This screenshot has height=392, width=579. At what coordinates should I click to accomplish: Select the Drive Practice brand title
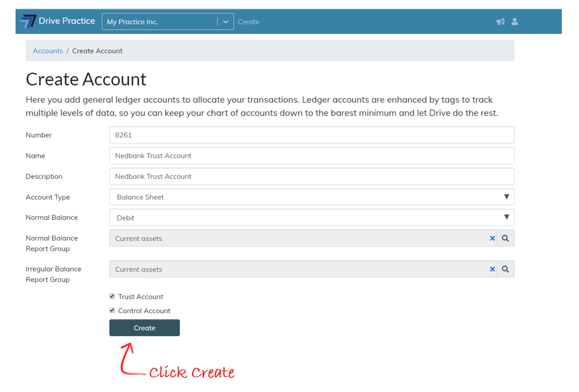(x=67, y=21)
